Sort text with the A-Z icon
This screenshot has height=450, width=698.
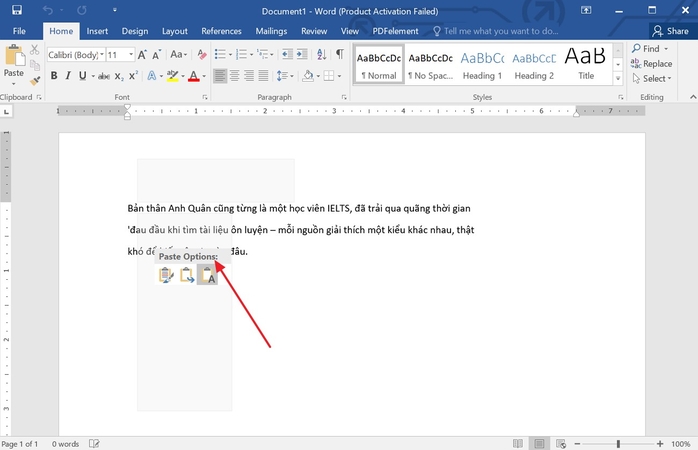[x=321, y=54]
